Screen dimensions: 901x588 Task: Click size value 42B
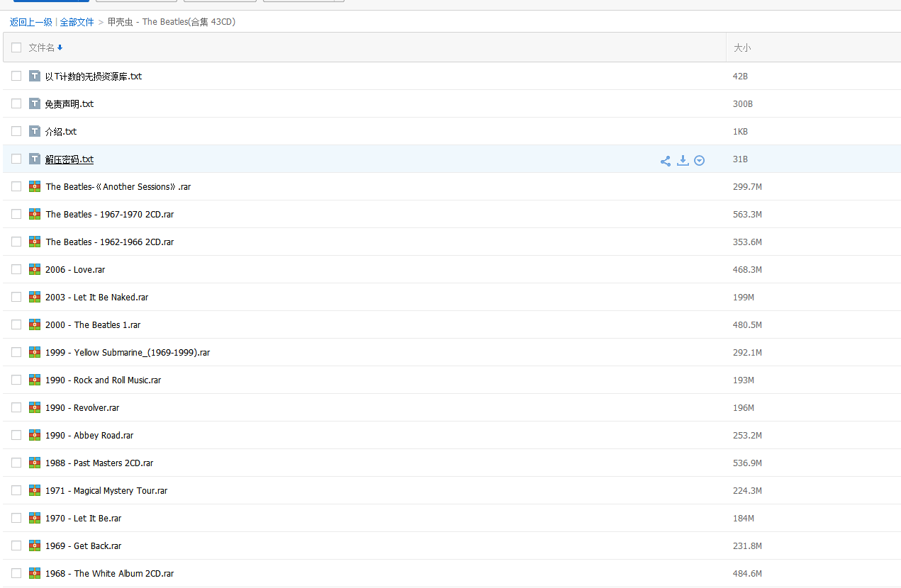tap(740, 77)
